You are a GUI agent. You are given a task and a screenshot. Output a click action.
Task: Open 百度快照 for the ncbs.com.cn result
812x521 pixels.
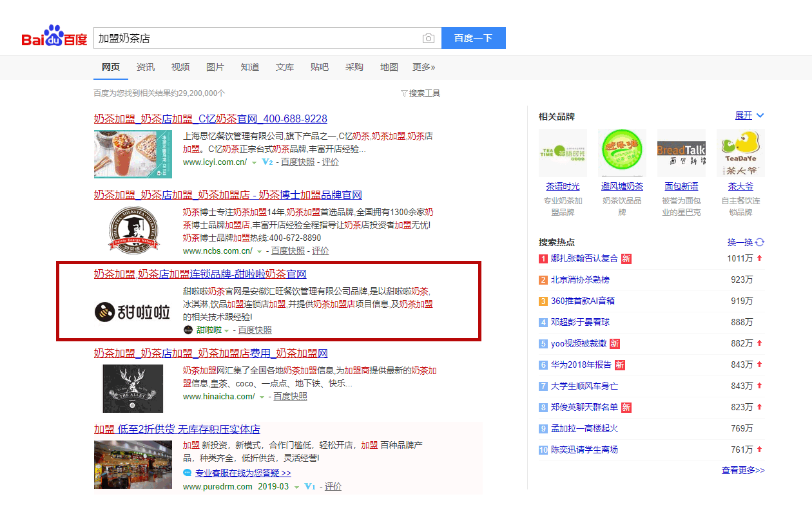pos(287,251)
